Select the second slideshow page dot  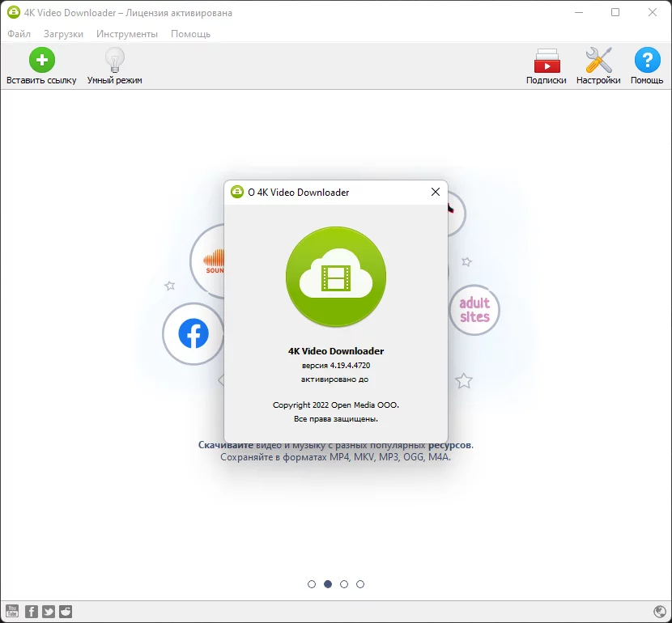(328, 584)
